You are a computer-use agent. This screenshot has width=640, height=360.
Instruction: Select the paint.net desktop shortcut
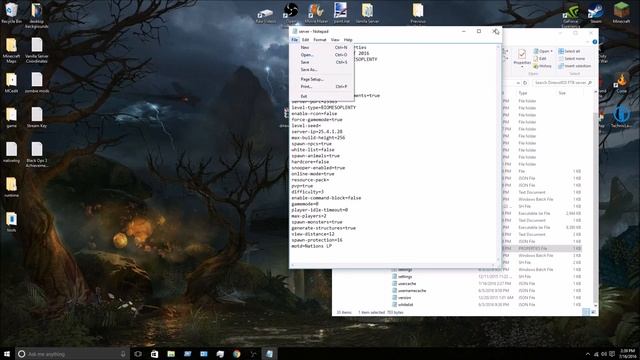341,13
